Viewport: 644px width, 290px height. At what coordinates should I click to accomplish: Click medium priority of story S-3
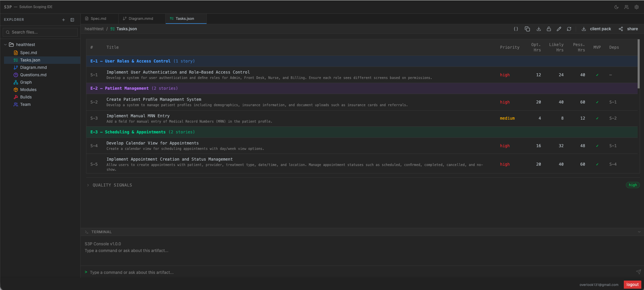pyautogui.click(x=507, y=118)
